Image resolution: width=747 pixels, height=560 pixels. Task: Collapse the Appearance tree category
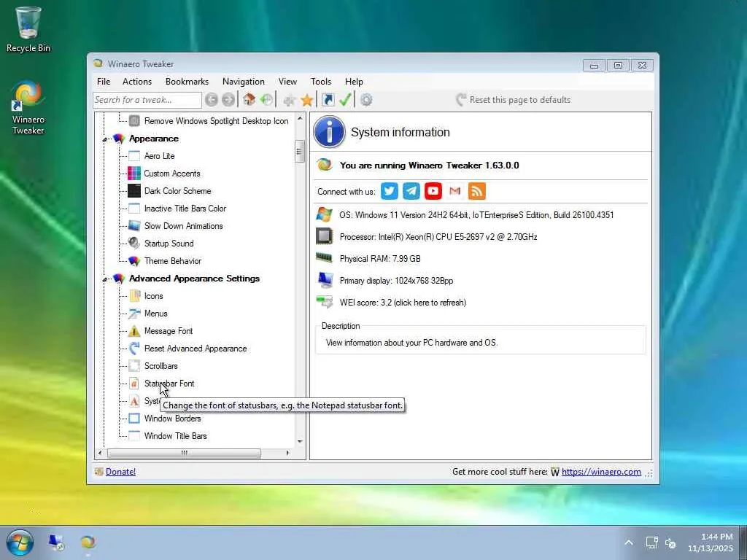(x=105, y=139)
